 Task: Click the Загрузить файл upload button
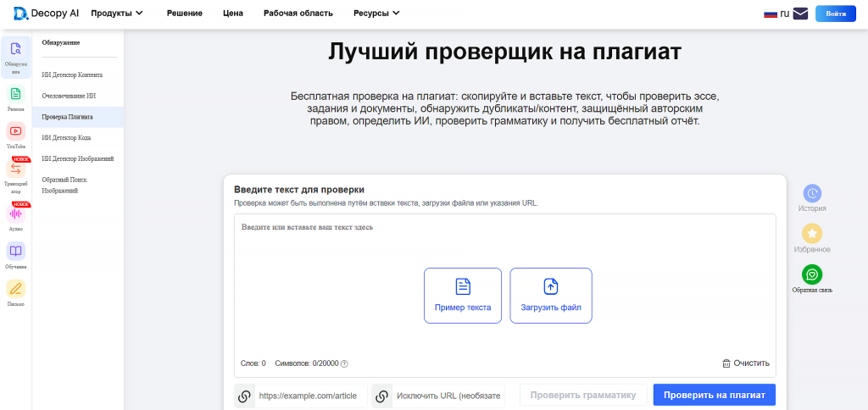(x=551, y=296)
